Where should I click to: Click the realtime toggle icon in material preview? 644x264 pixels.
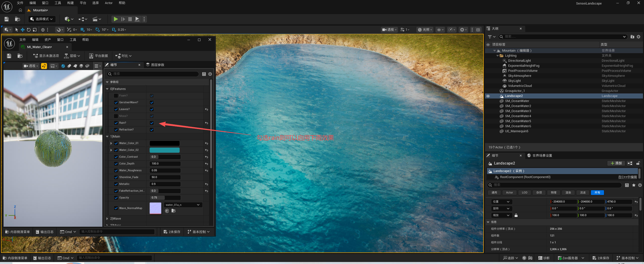pyautogui.click(x=44, y=66)
